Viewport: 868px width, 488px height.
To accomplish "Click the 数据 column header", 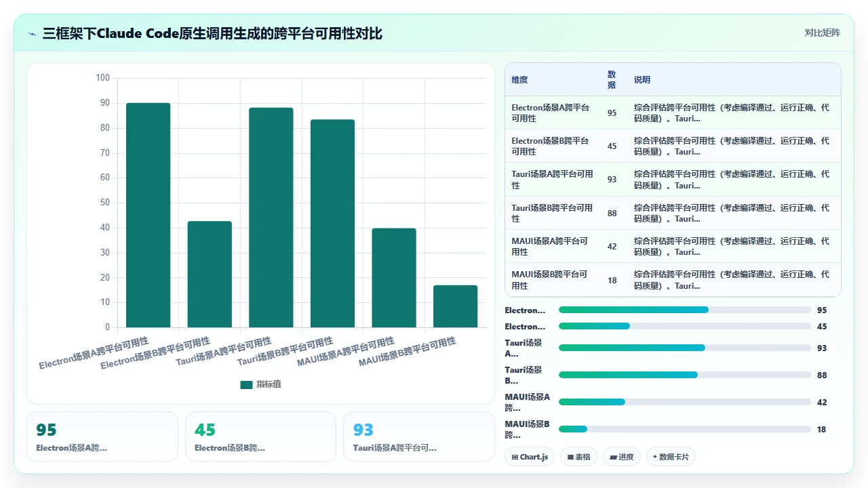I will click(x=612, y=80).
